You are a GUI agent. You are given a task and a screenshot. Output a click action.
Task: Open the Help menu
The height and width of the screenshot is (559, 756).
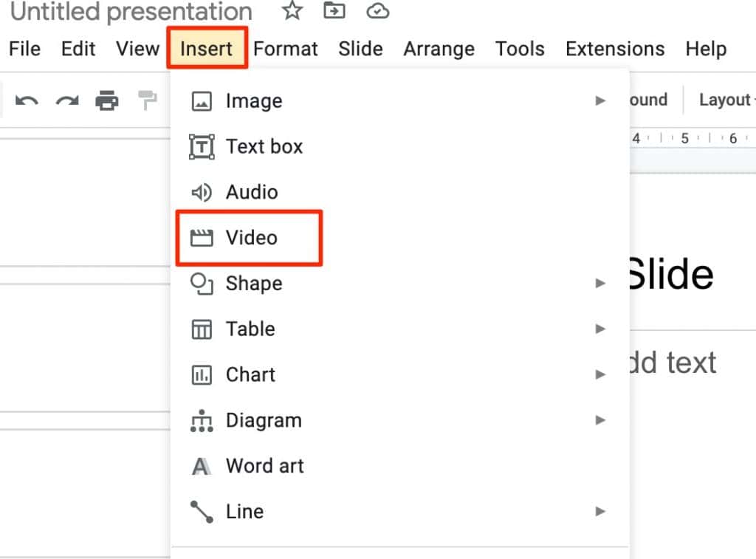706,49
